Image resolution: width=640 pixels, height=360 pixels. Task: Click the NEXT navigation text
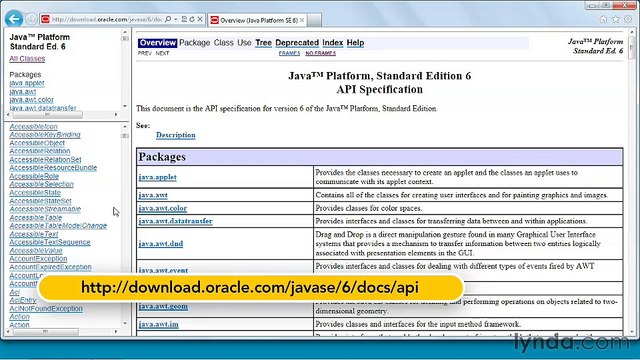pyautogui.click(x=162, y=53)
